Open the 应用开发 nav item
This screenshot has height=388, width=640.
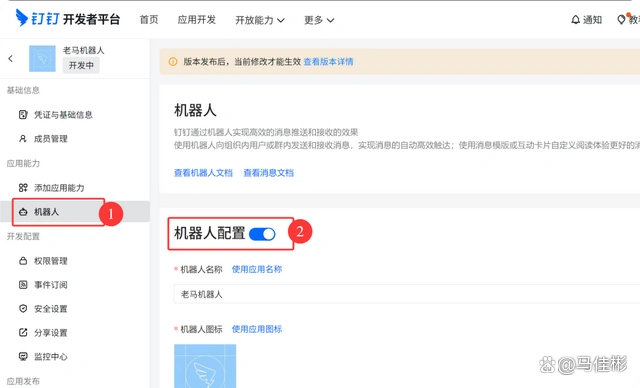tap(197, 20)
